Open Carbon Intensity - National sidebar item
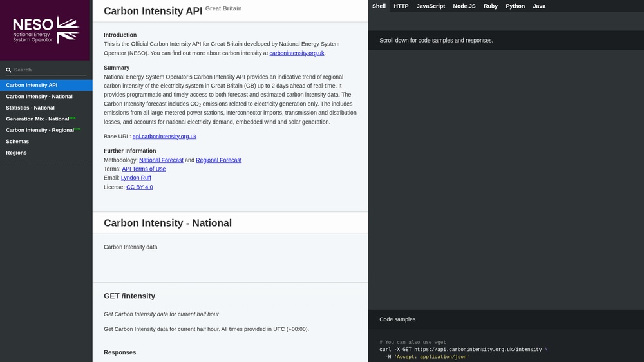 point(46,96)
